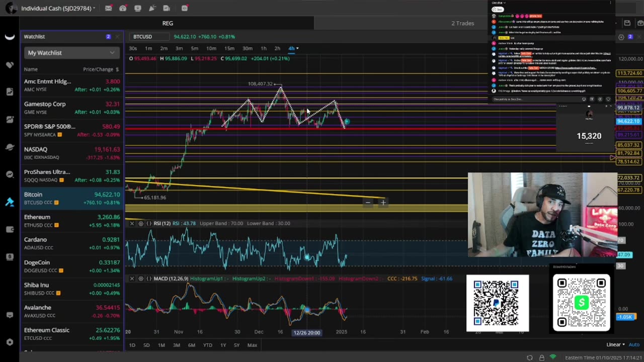Open the mail messages icon in top bar
644x362 pixels.
[x=108, y=8]
